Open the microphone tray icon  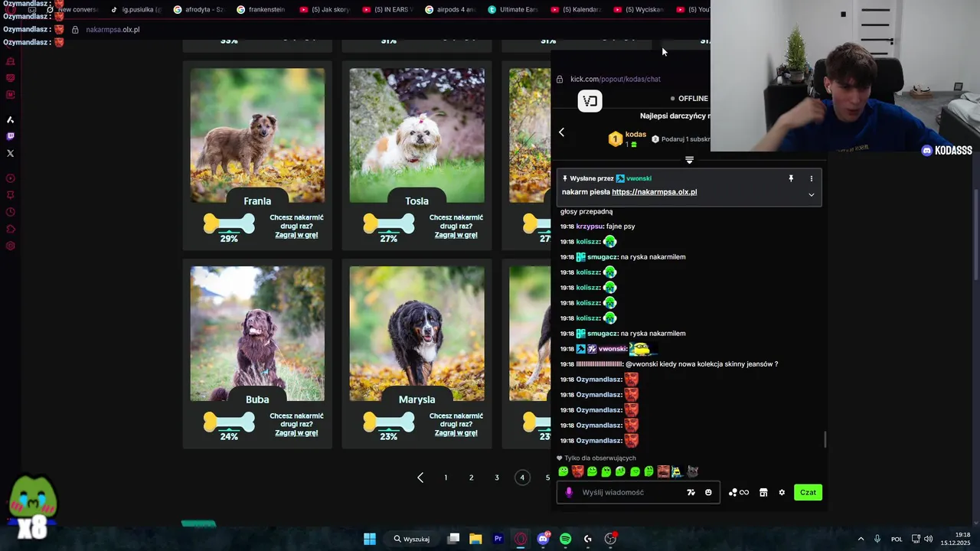coord(877,539)
